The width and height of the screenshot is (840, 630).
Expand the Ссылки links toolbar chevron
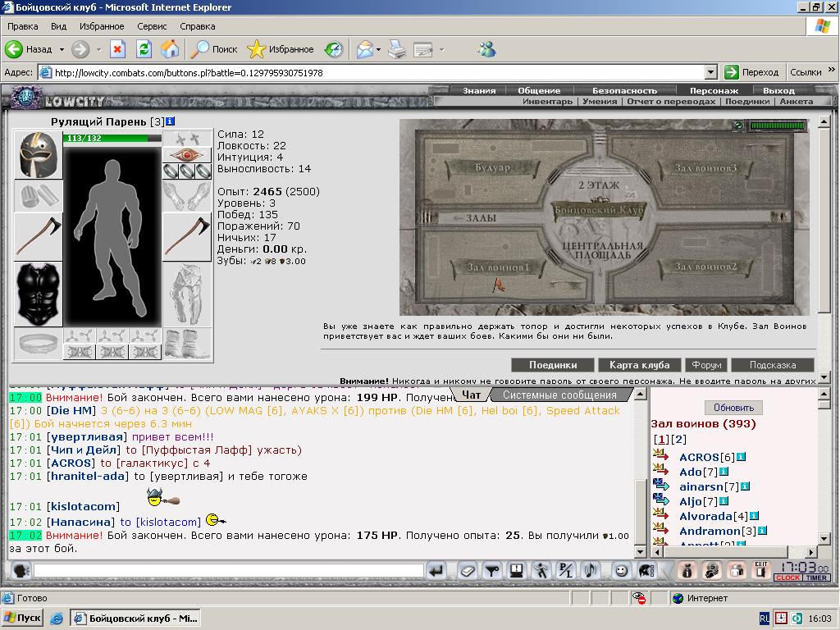[832, 71]
